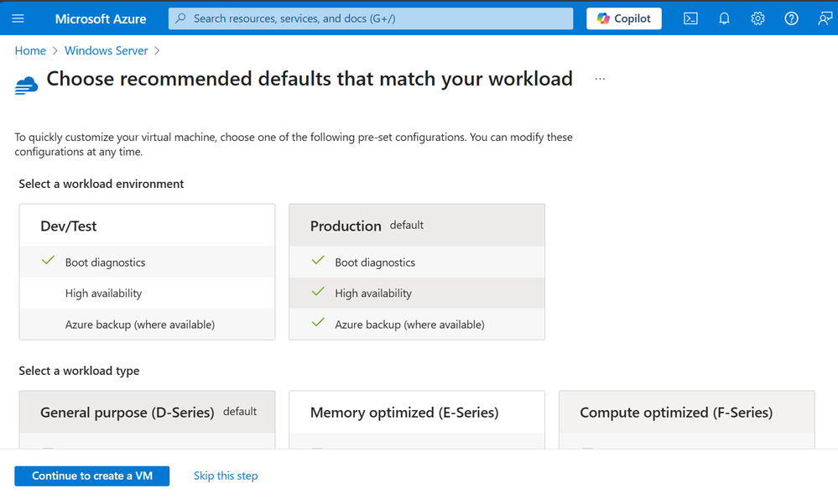The height and width of the screenshot is (504, 838).
Task: Open the hamburger portal menu
Action: click(x=18, y=18)
